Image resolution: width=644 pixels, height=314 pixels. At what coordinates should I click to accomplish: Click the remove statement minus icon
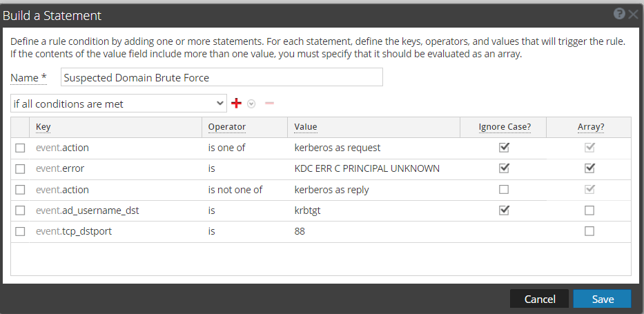coord(269,104)
